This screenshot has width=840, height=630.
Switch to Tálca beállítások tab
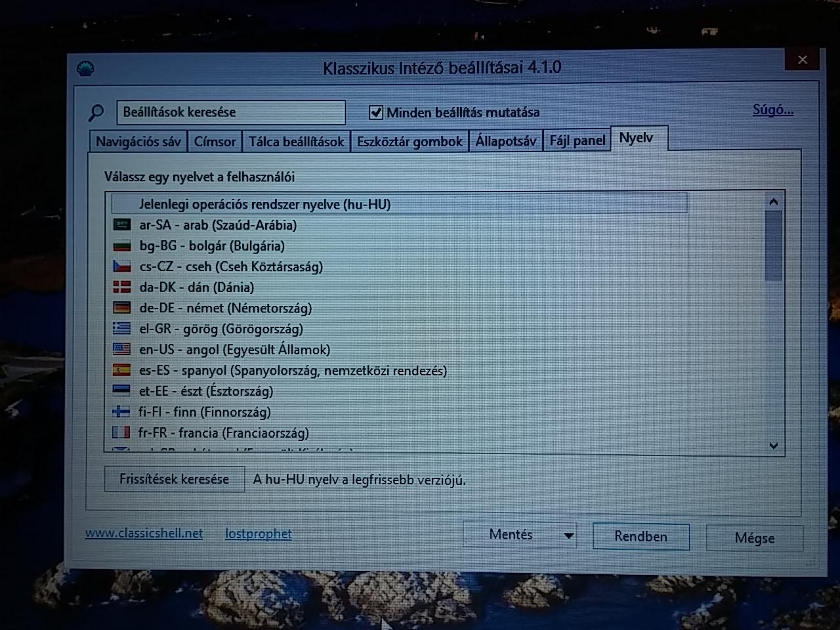[296, 142]
